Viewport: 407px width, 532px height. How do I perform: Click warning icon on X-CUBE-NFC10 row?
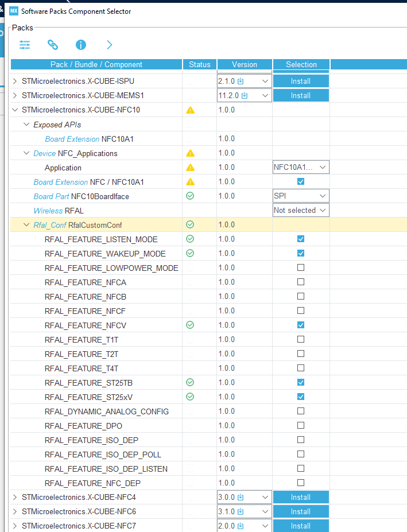(x=191, y=110)
